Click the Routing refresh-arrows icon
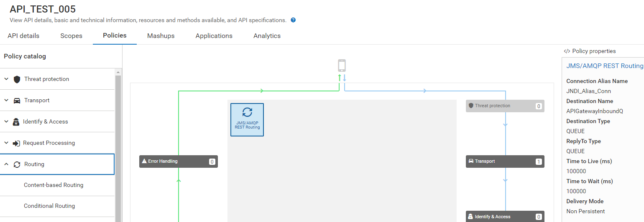 tap(17, 164)
